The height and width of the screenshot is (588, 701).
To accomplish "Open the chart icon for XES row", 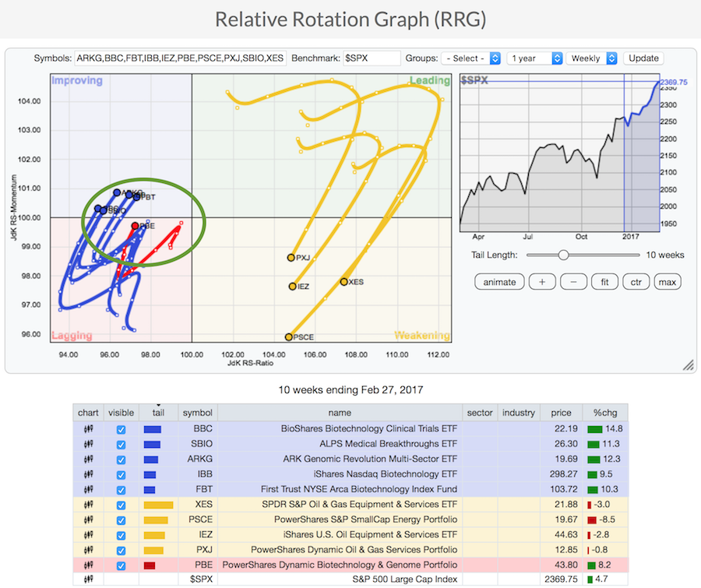I will point(88,504).
